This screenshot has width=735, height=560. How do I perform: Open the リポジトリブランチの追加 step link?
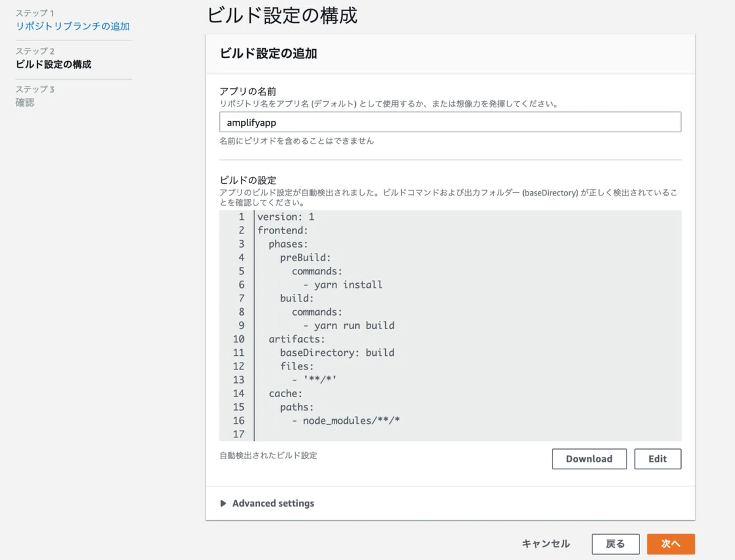click(x=72, y=26)
